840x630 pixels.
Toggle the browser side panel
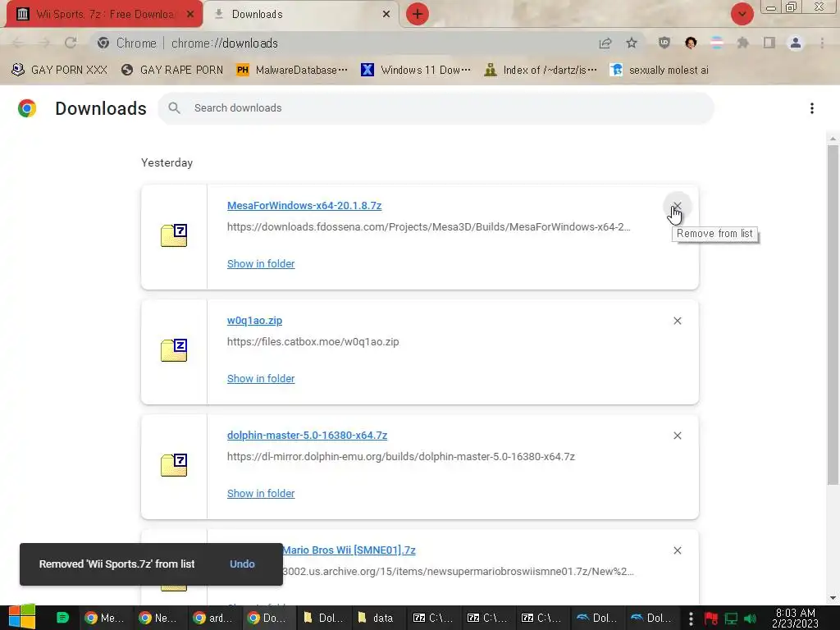coord(769,43)
